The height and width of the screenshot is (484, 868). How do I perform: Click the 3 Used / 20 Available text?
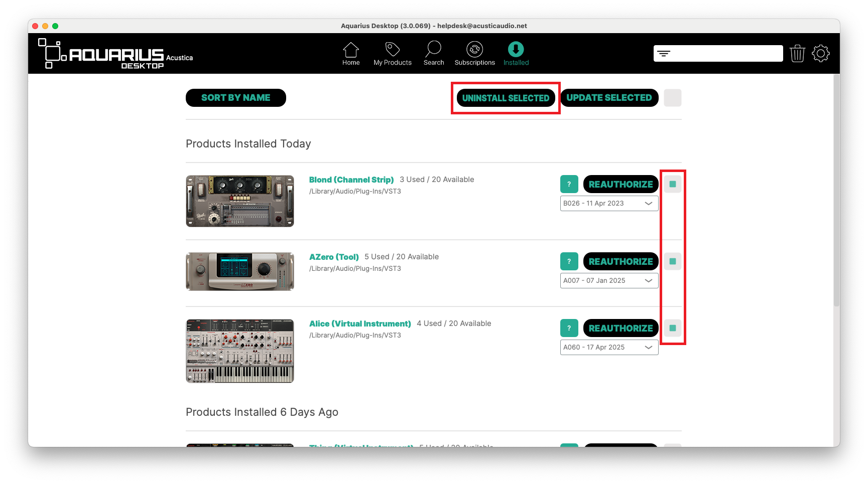pos(437,180)
